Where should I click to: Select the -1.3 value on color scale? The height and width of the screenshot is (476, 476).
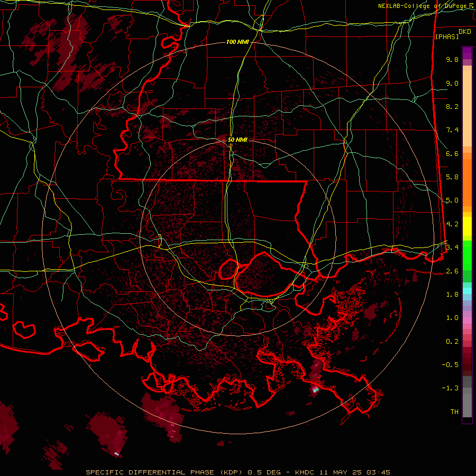coord(450,388)
